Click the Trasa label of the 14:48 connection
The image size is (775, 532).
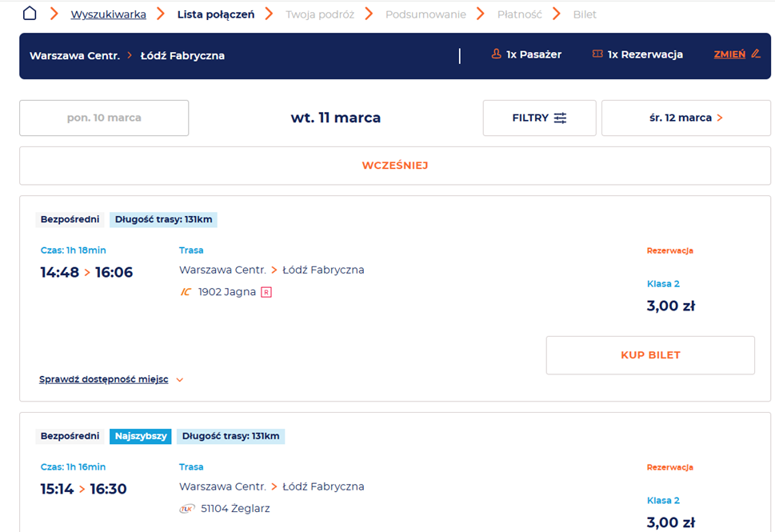point(191,250)
